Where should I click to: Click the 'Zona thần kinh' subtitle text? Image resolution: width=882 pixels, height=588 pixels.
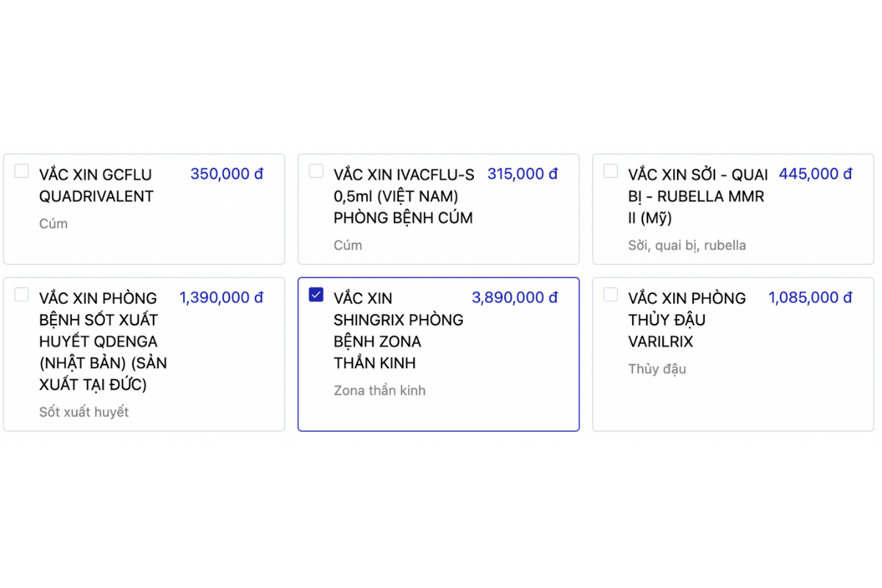tap(380, 390)
